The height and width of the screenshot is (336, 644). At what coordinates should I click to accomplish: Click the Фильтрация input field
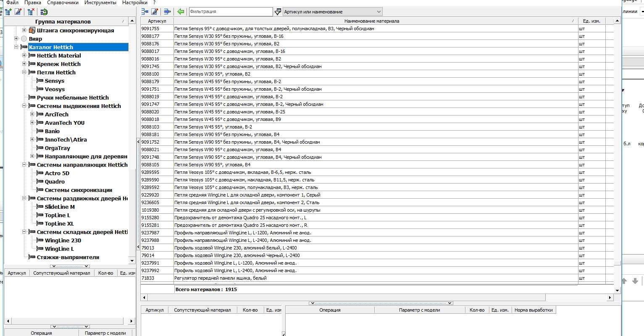pyautogui.click(x=231, y=12)
